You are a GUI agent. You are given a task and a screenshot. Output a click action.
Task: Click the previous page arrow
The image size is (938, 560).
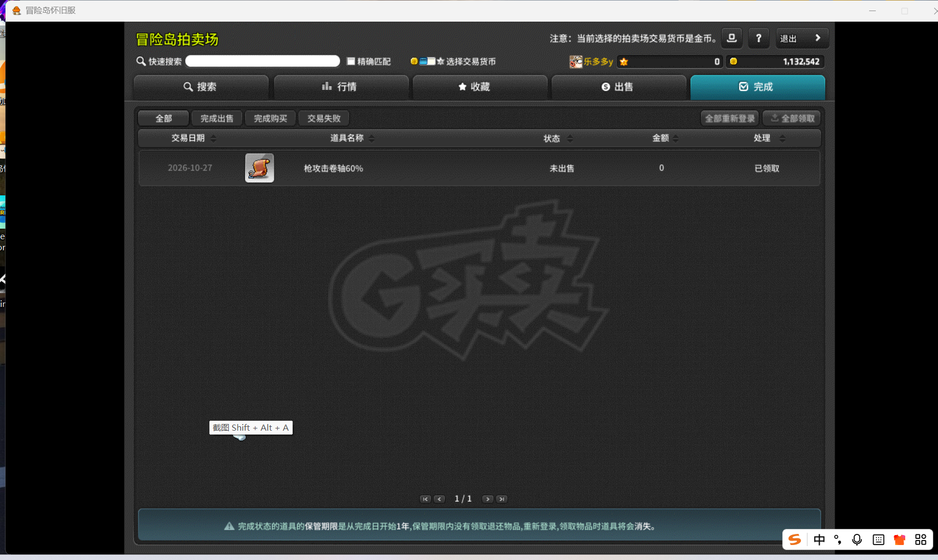coord(439,499)
